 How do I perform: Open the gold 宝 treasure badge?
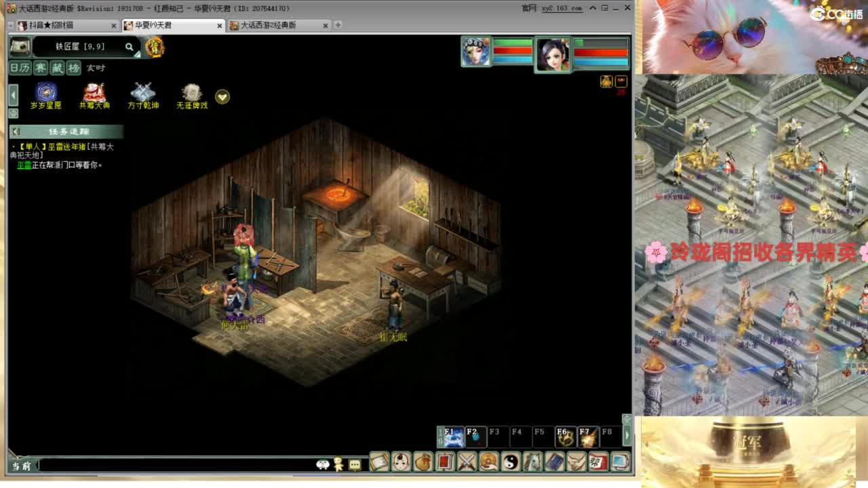click(155, 47)
